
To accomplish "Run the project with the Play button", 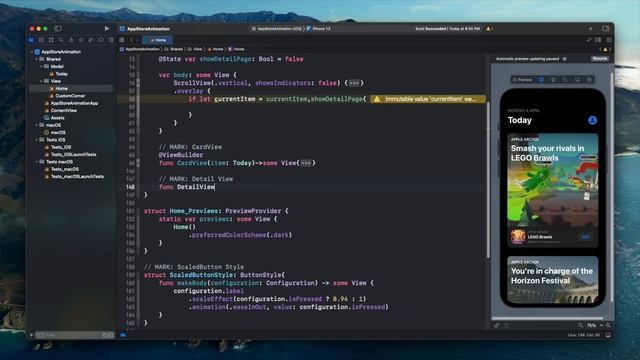I will point(107,29).
